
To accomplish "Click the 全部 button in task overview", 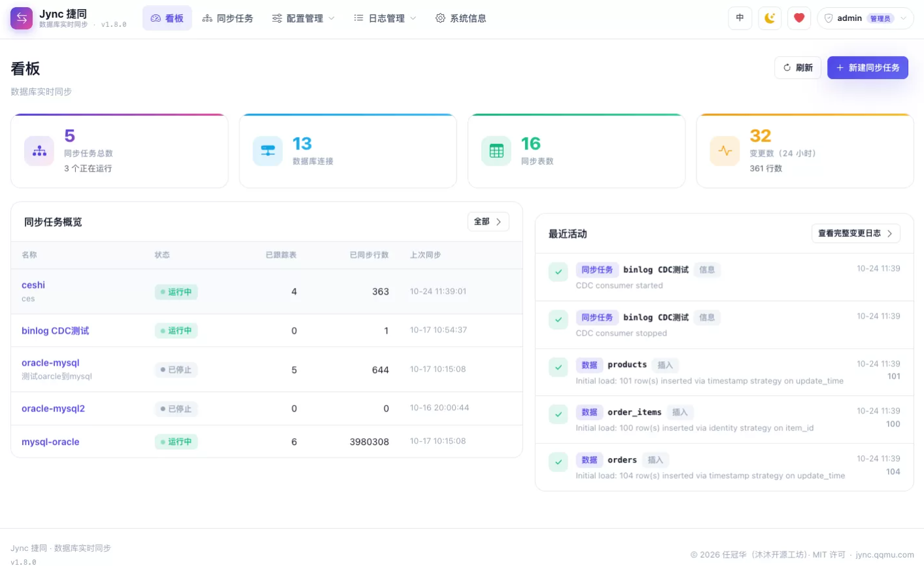I will point(488,222).
